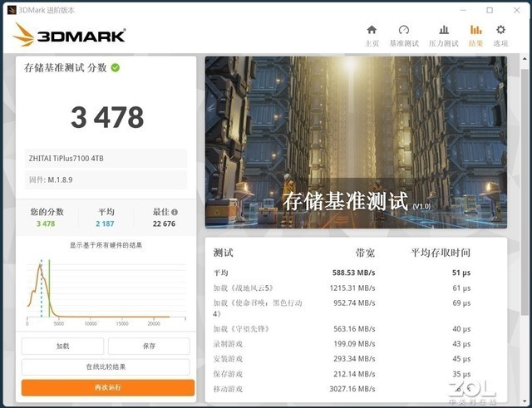Click the average score value 2 187
Viewport: 532px width, 408px height.
point(105,224)
